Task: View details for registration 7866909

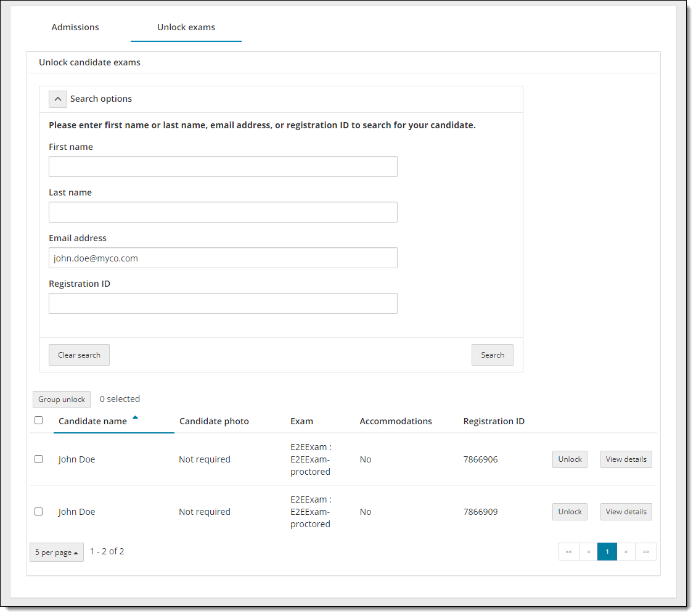Action: [x=626, y=512]
